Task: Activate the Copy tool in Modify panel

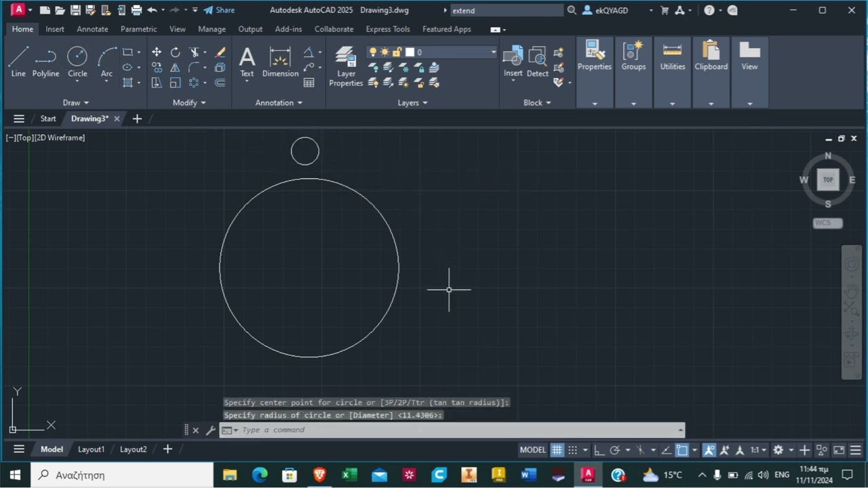Action: pos(157,67)
